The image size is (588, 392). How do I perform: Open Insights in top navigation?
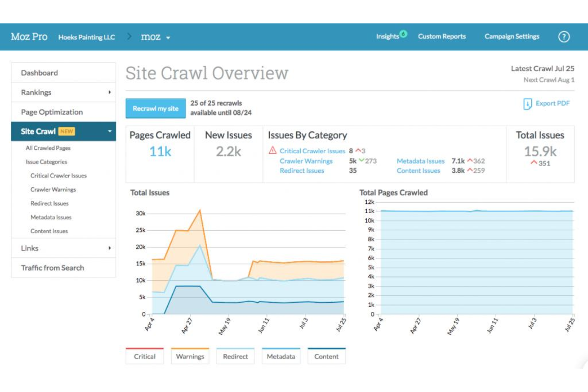[x=387, y=37]
